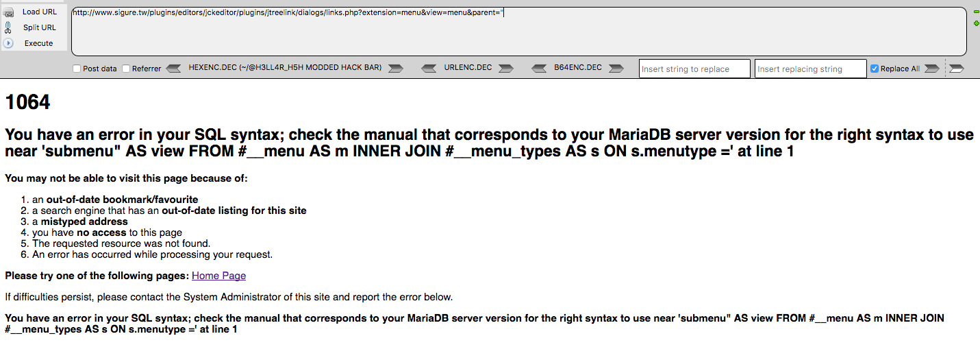
Task: Focus the URL text area
Action: coord(519,32)
